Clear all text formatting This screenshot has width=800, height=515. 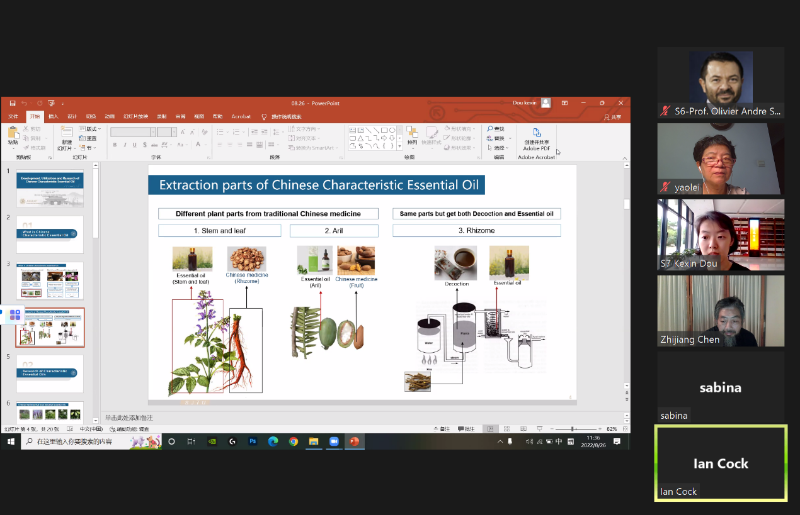point(204,132)
